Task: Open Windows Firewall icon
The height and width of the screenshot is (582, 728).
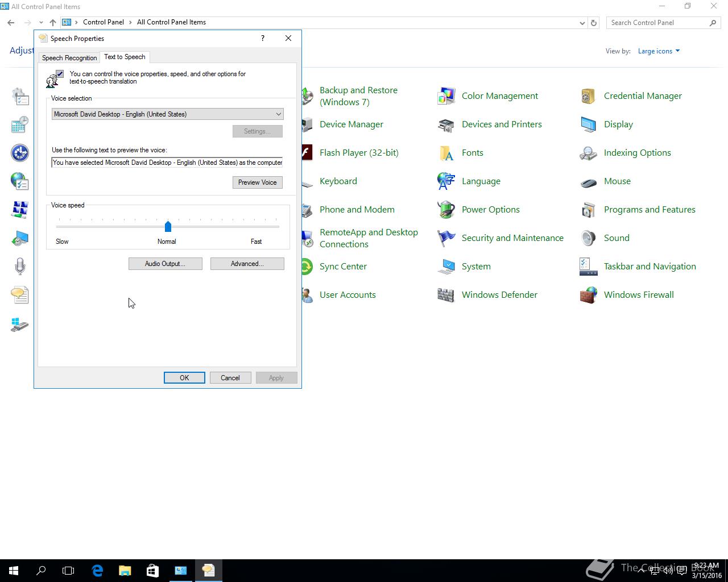Action: pyautogui.click(x=588, y=294)
